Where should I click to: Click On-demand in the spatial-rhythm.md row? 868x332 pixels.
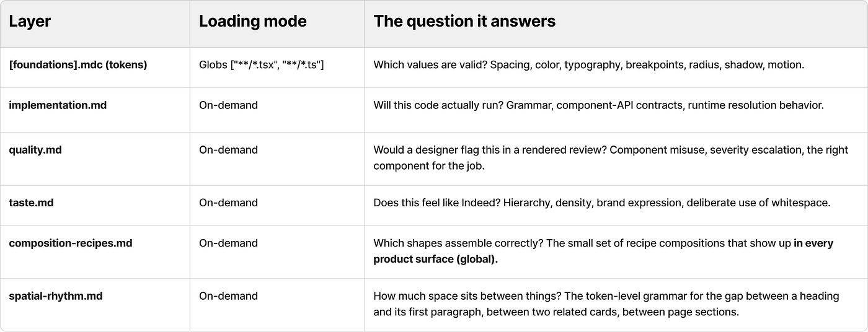tap(228, 296)
